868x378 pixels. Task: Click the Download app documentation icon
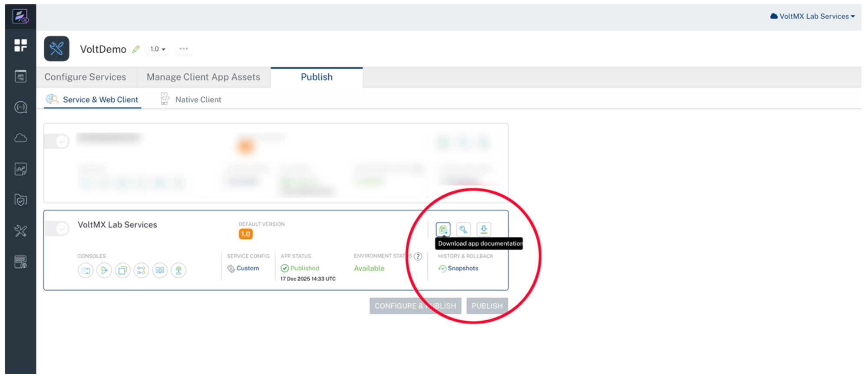point(443,229)
